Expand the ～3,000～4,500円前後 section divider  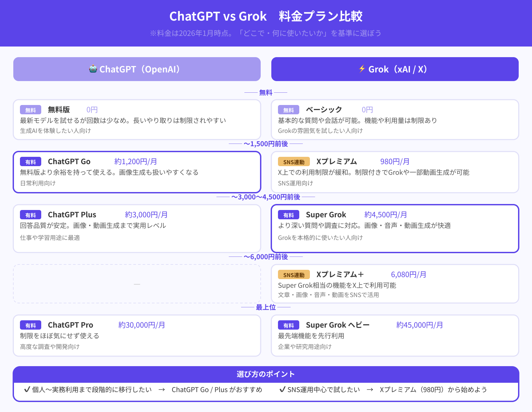266,197
